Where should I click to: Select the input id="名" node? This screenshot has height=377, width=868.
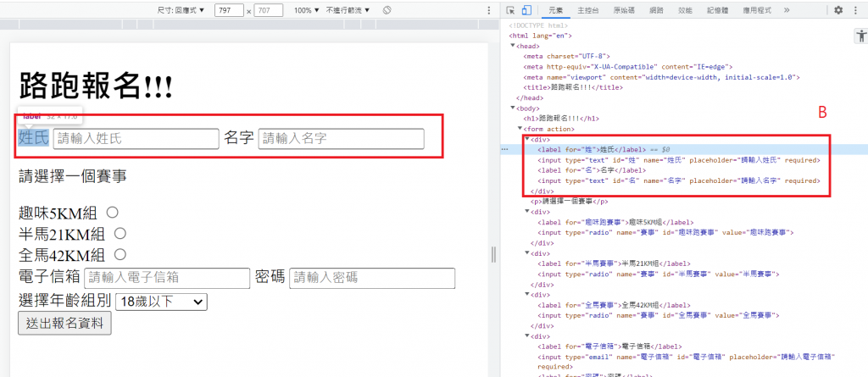(x=679, y=180)
